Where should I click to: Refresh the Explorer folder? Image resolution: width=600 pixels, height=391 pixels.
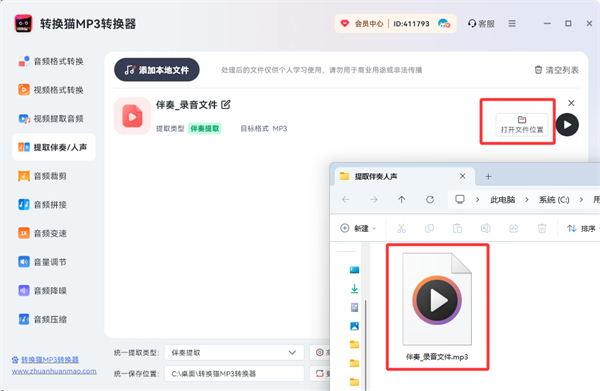pyautogui.click(x=430, y=199)
